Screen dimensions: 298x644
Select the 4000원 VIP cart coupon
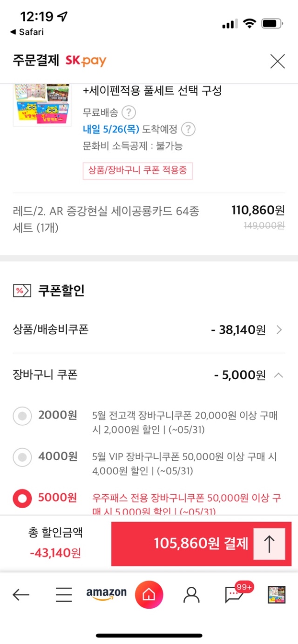[x=22, y=457]
